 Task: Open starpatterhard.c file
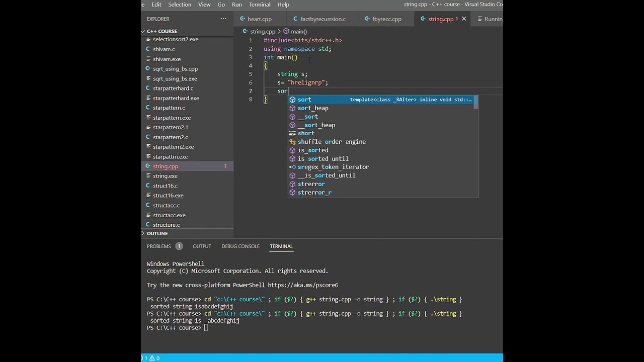point(173,88)
